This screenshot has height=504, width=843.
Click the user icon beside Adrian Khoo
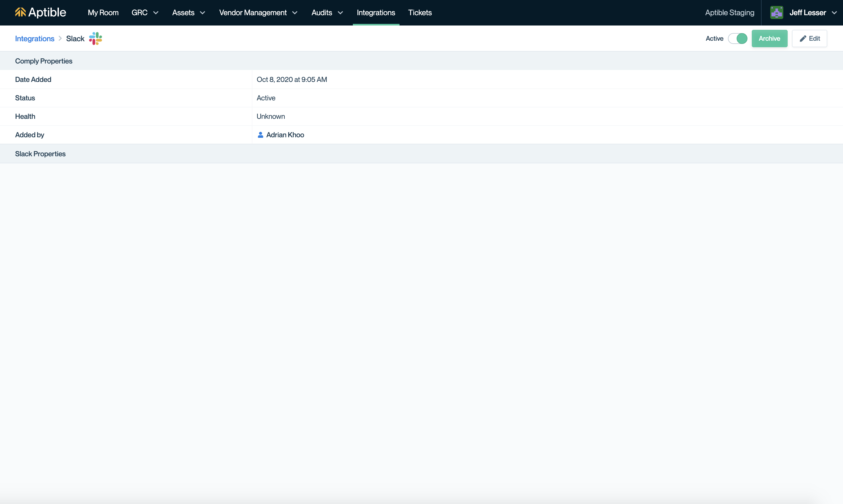[x=260, y=135]
